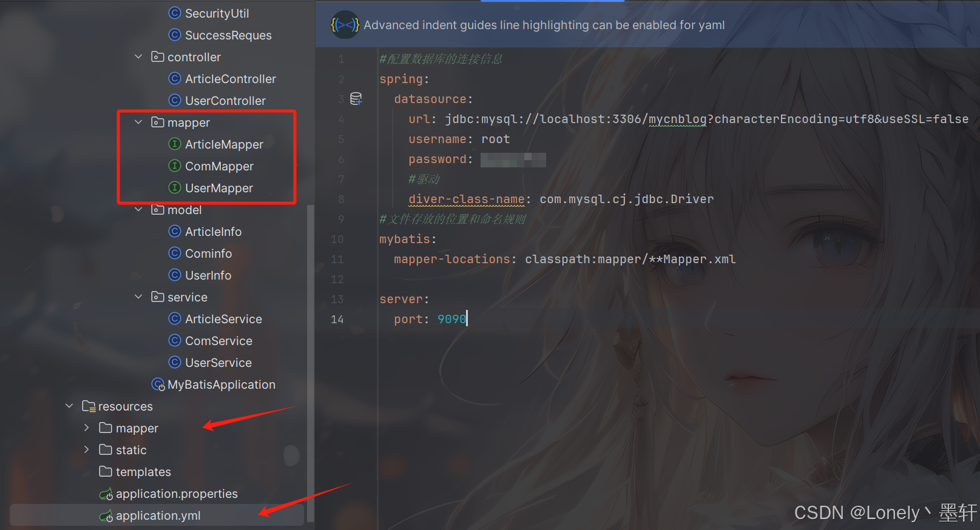Collapse the model package node

(x=138, y=209)
